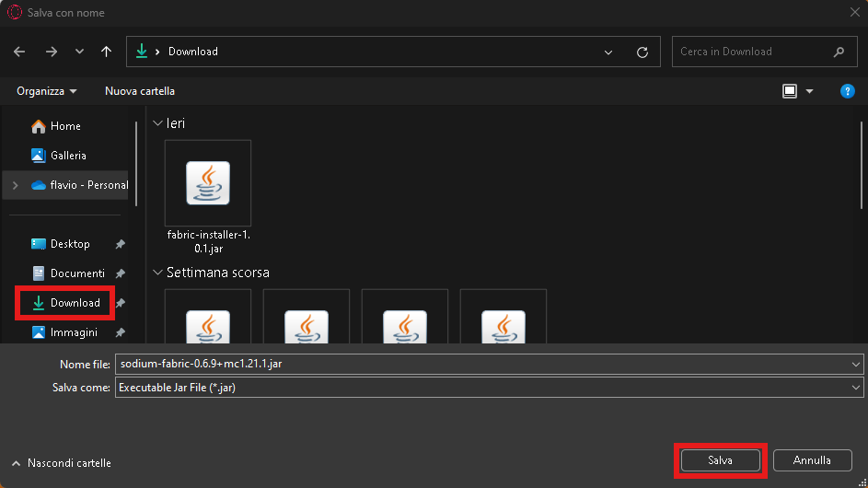Click the search magnifier icon
Image resolution: width=868 pixels, height=488 pixels.
pos(839,52)
